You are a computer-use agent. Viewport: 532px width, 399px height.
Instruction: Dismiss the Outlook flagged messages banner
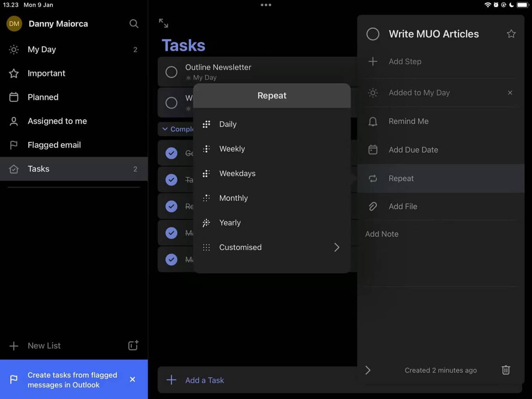(x=132, y=379)
